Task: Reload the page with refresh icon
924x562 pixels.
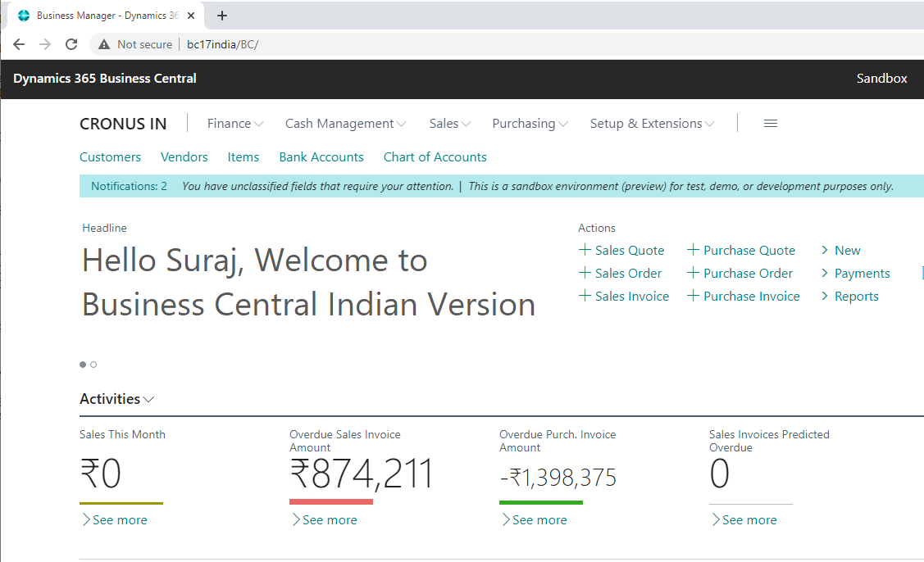Action: (71, 44)
